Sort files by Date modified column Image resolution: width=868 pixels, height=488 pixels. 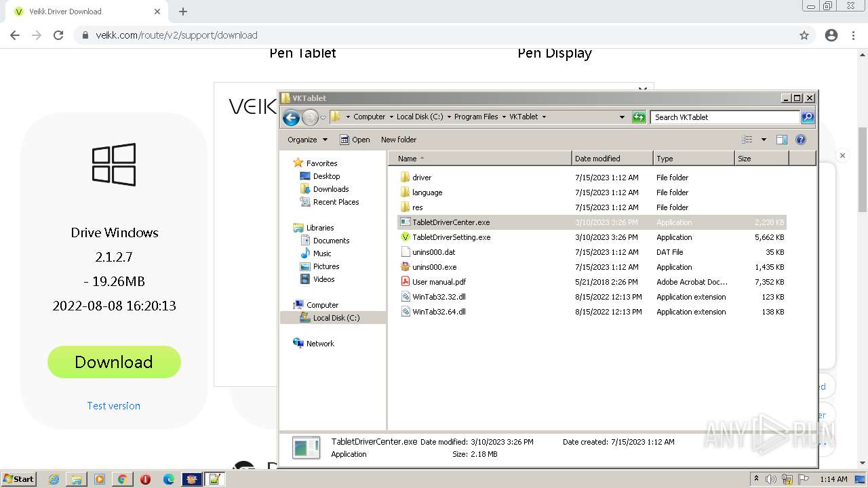tap(612, 159)
